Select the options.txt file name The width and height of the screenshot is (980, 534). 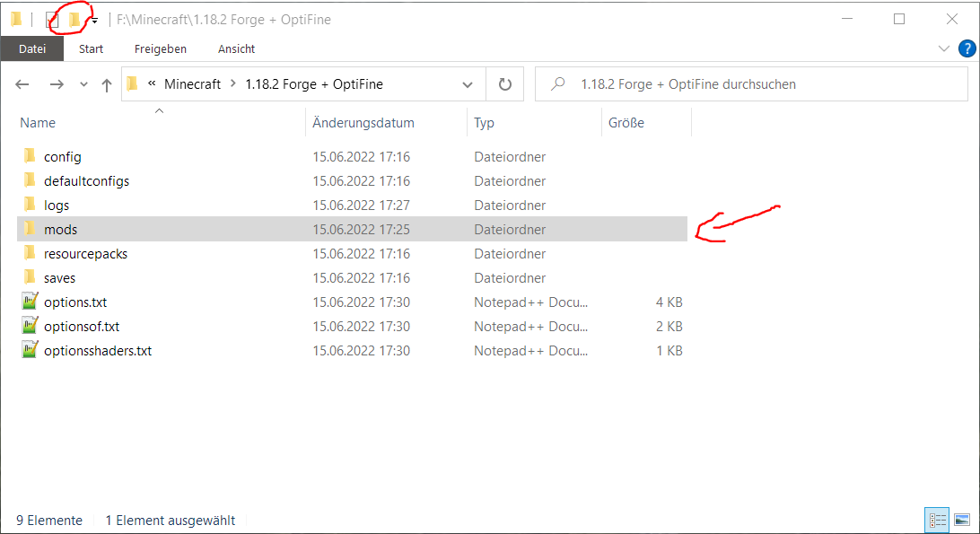75,302
